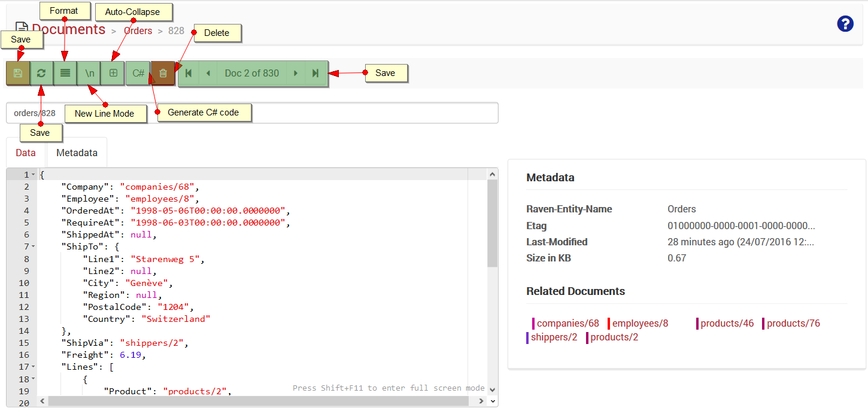Click the editor scroll up arrow
The height and width of the screenshot is (417, 868).
[x=492, y=174]
